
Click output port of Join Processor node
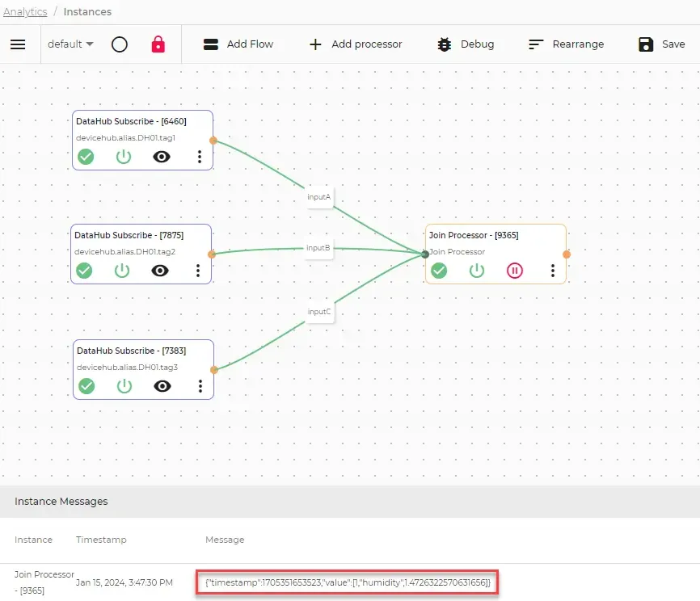tap(567, 254)
